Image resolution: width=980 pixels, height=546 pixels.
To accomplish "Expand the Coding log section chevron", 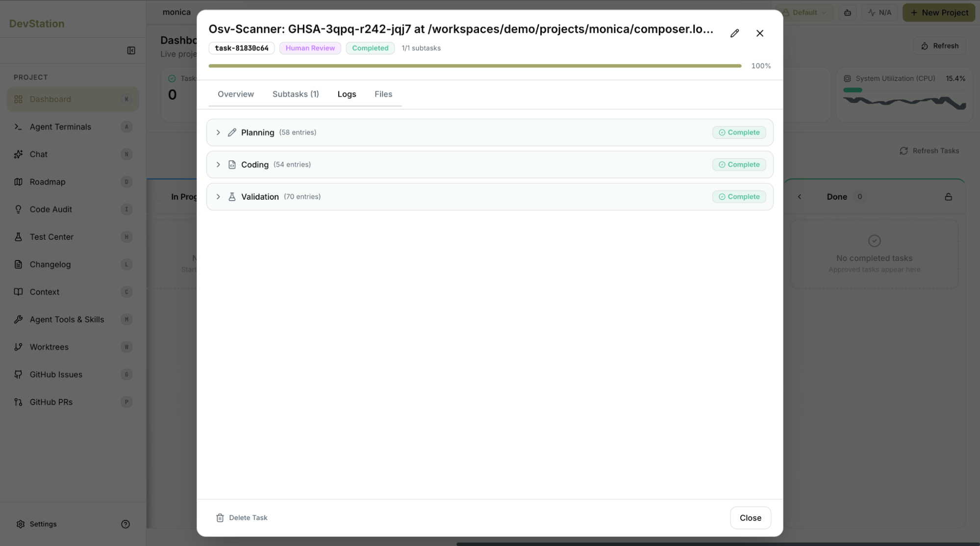I will [218, 165].
